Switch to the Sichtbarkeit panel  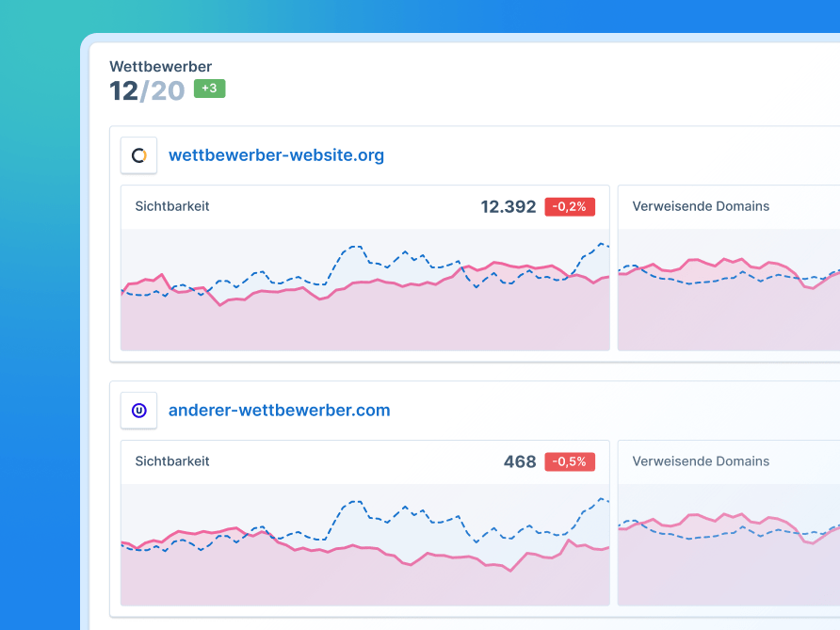point(171,206)
